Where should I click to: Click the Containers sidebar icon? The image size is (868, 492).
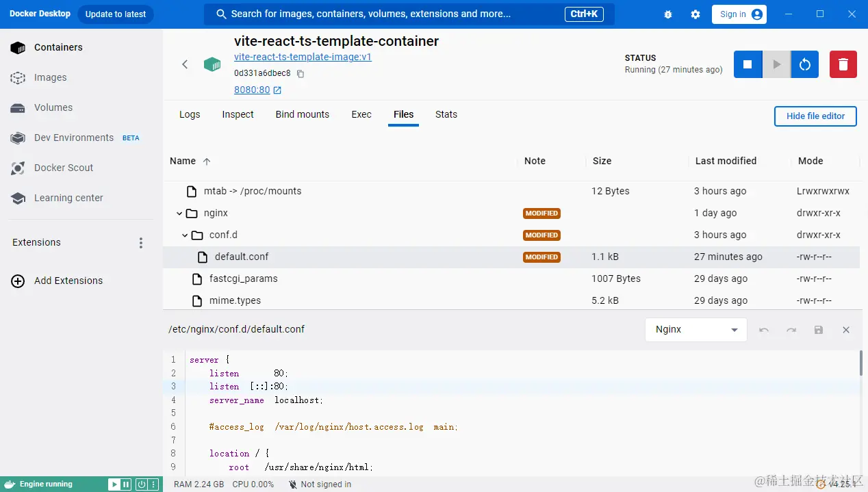pos(18,47)
